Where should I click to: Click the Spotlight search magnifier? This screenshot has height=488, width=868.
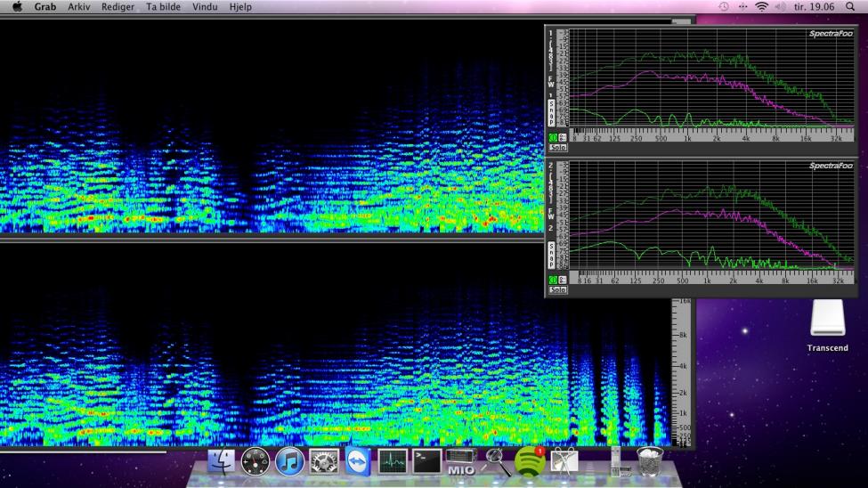pyautogui.click(x=850, y=6)
